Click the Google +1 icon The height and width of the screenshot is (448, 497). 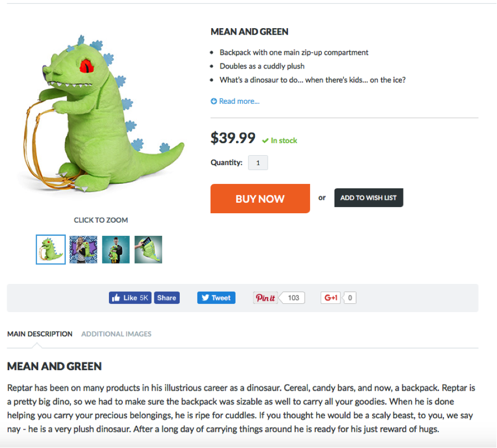(x=330, y=297)
